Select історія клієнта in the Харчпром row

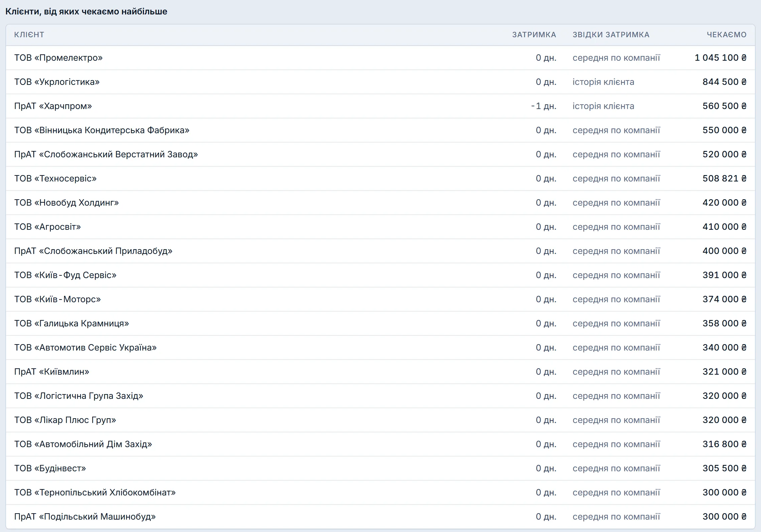pos(603,106)
